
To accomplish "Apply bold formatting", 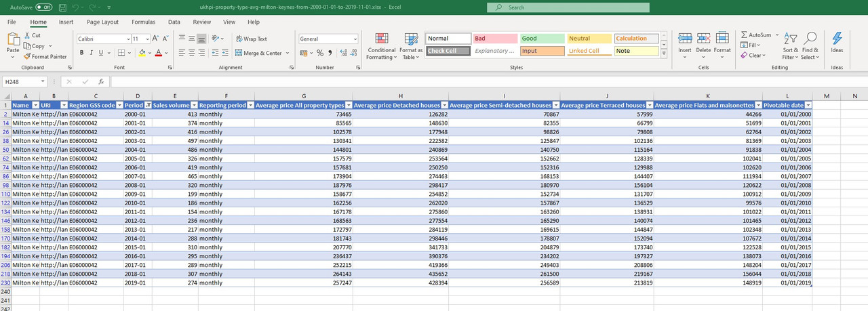I will (81, 52).
